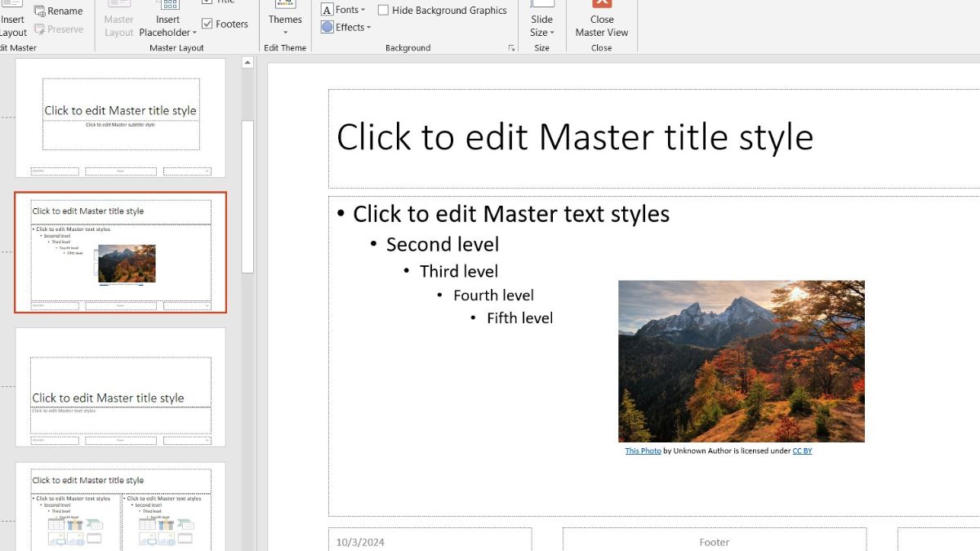980x551 pixels.
Task: Open the Themes dropdown
Action: click(x=285, y=19)
